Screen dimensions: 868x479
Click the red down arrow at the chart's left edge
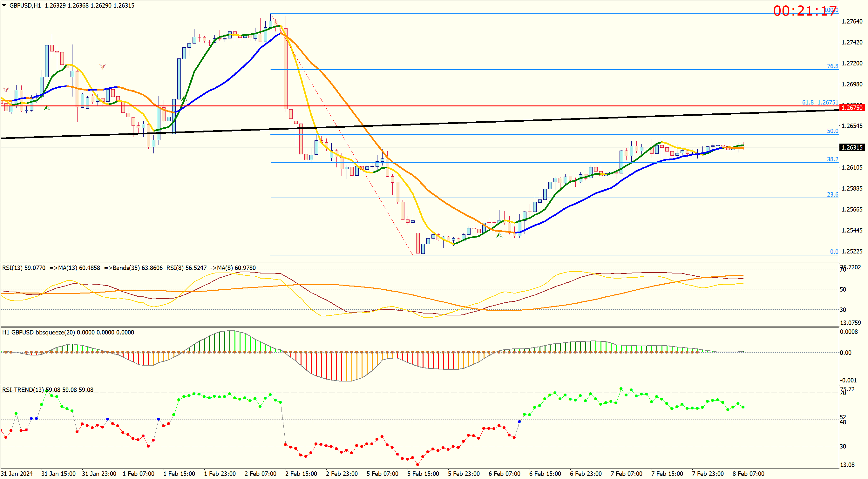(x=6, y=90)
